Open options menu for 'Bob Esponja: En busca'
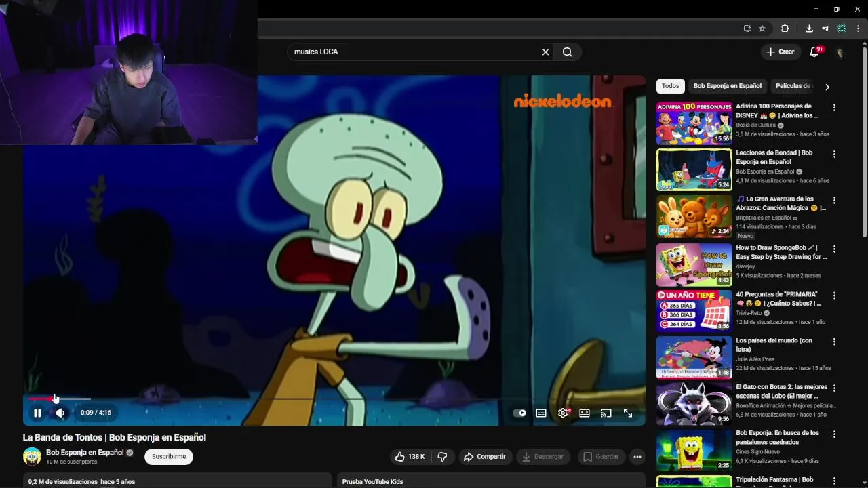Image resolution: width=868 pixels, height=488 pixels. pos(834,434)
